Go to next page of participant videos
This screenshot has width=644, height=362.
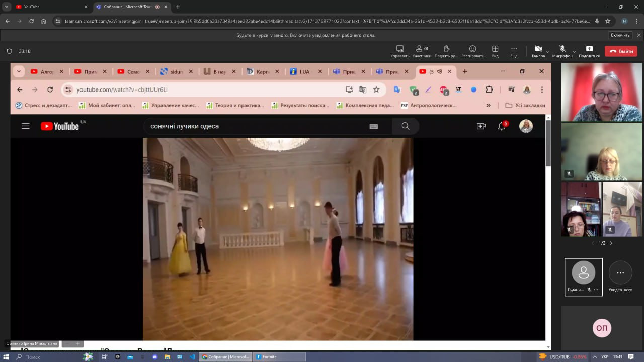[611, 243]
